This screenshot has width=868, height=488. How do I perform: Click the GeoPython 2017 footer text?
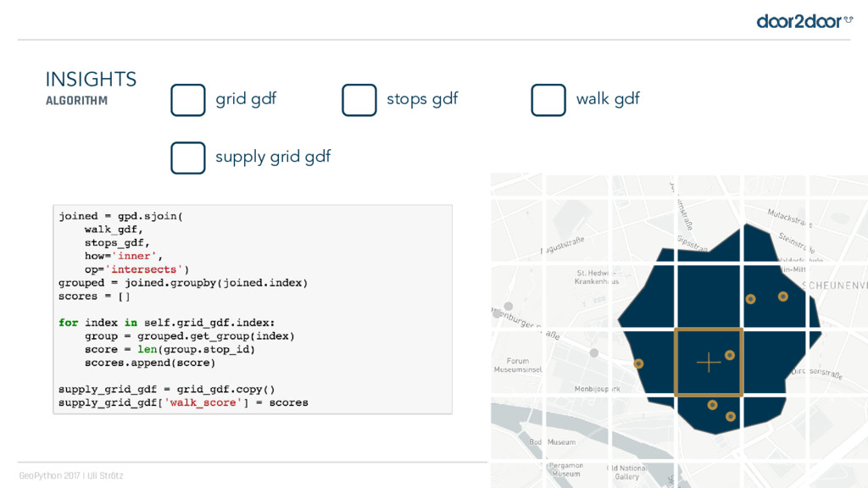point(71,475)
